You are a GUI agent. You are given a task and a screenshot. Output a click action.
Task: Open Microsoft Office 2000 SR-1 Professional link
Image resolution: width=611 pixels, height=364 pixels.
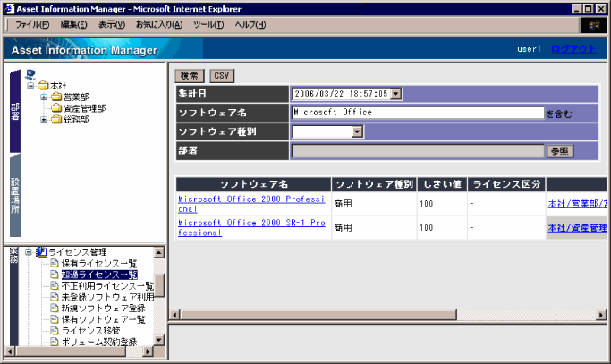pyautogui.click(x=251, y=227)
